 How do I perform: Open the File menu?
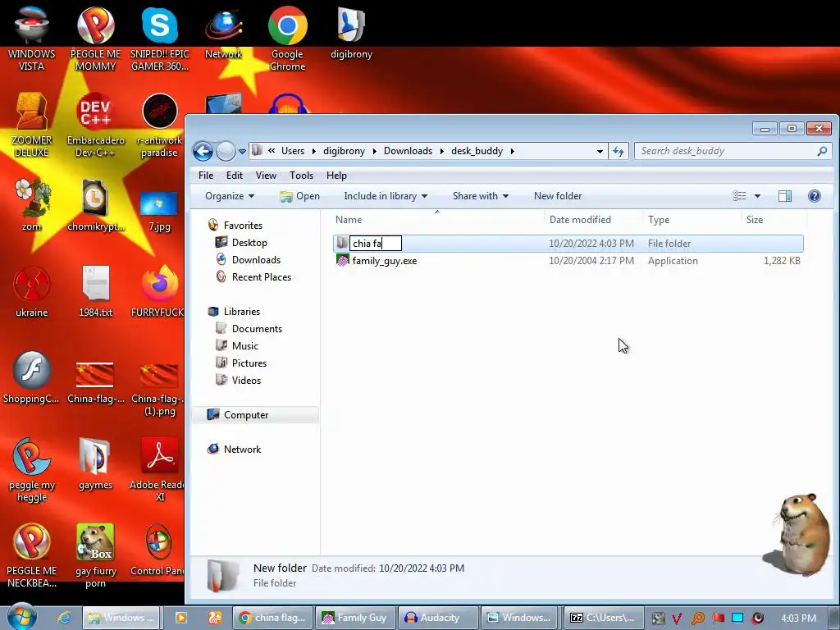click(206, 176)
